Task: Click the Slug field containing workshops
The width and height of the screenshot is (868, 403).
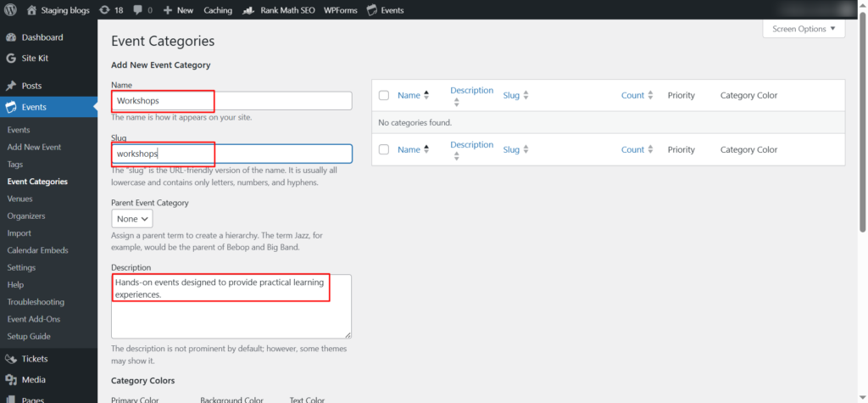Action: 231,154
